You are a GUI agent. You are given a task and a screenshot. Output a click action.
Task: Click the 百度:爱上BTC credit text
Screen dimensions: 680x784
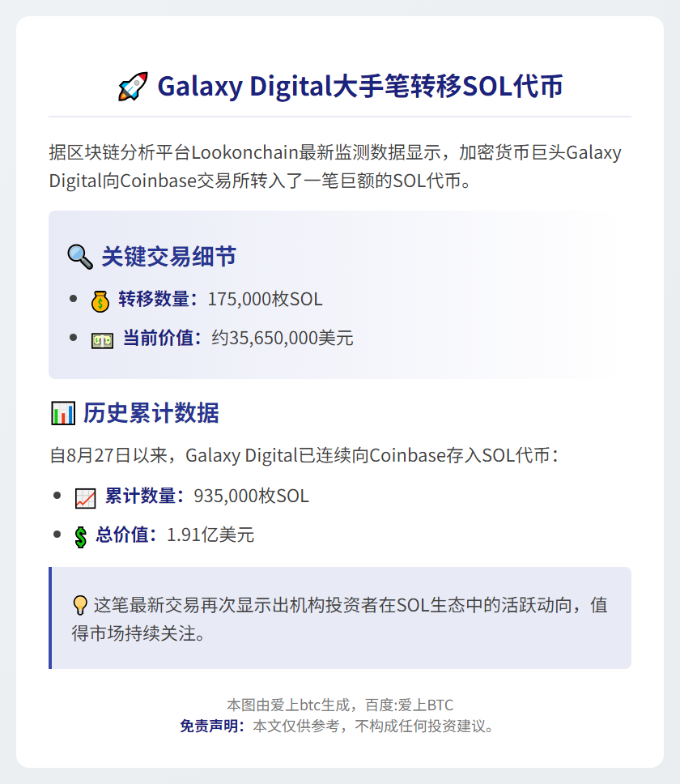(x=409, y=705)
